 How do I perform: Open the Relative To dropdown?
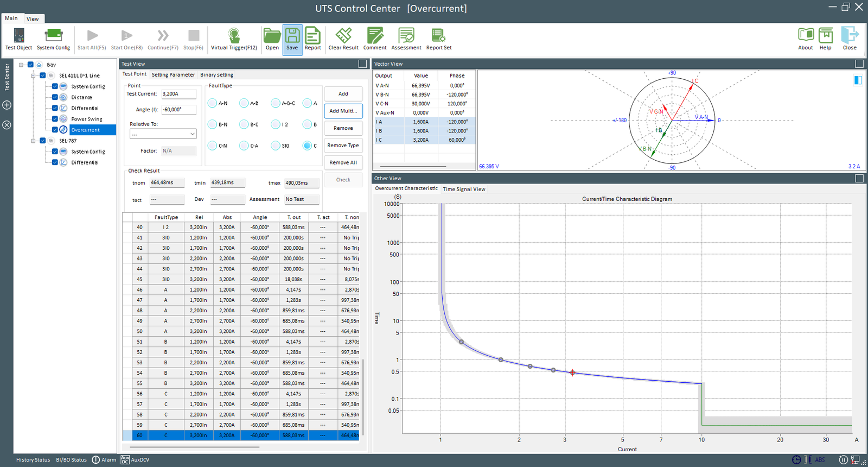(x=163, y=134)
